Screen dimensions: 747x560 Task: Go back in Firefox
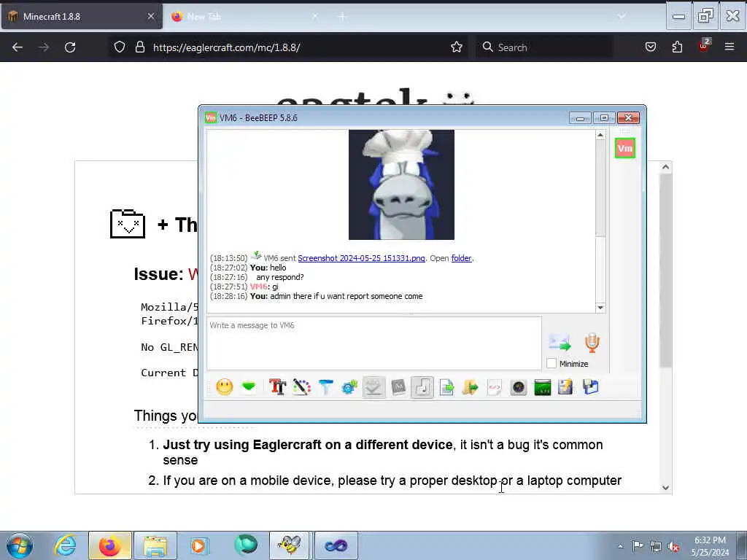coord(18,47)
